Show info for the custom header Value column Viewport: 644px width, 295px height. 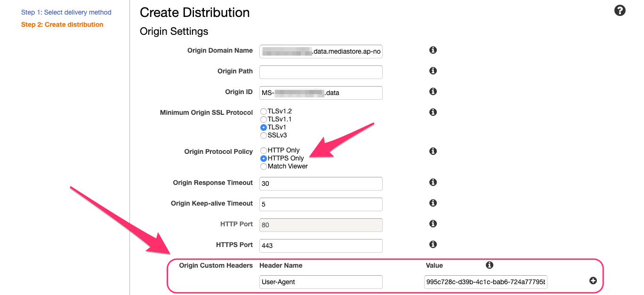tap(489, 265)
